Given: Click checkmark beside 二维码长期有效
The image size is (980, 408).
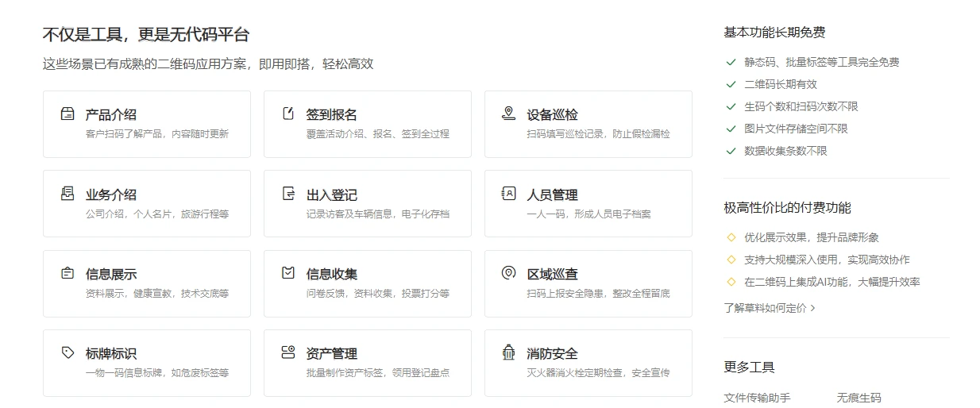Looking at the screenshot, I should 731,84.
